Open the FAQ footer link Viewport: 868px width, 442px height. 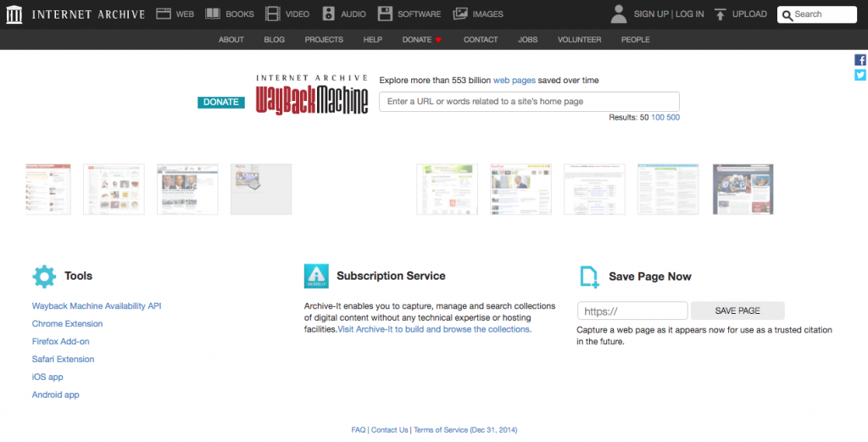coord(359,430)
